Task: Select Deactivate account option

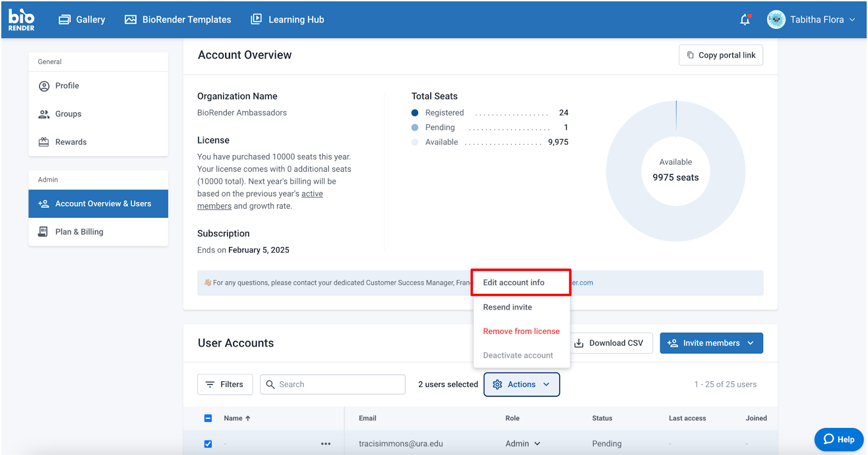Action: click(518, 355)
